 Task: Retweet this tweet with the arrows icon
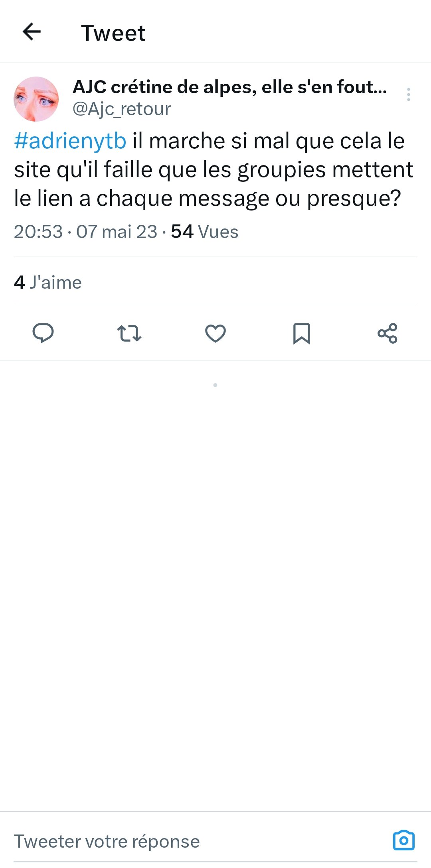pos(129,333)
